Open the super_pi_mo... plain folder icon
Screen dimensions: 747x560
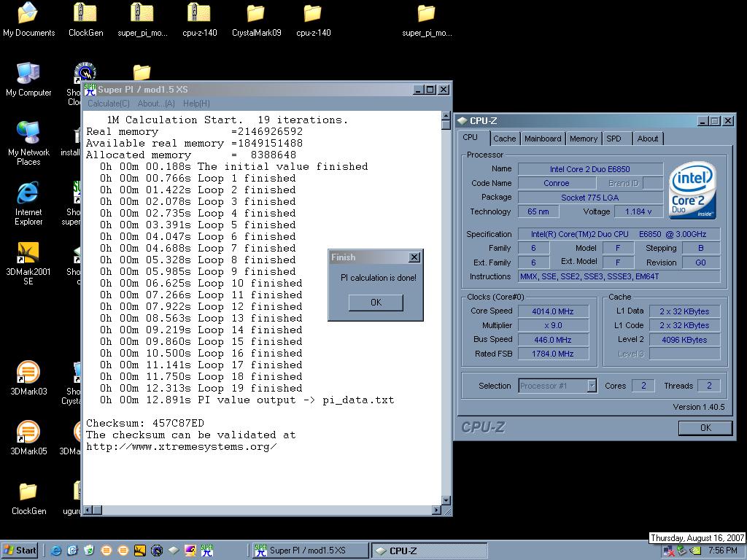426,20
